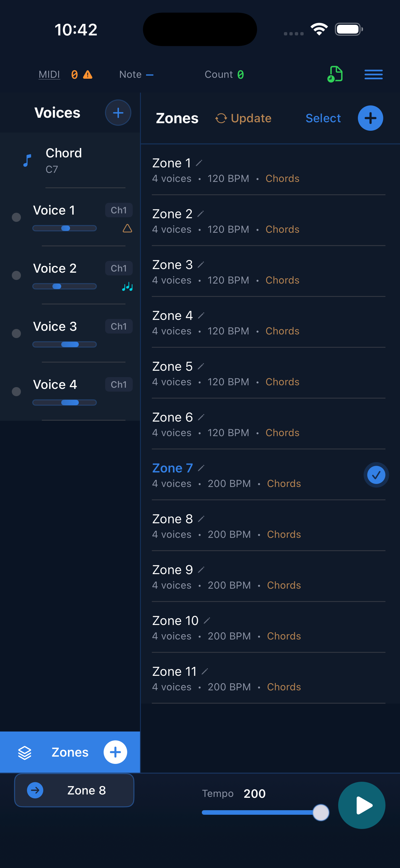Toggle the radio indicator beside Voice 3
The image size is (400, 868).
[16, 334]
